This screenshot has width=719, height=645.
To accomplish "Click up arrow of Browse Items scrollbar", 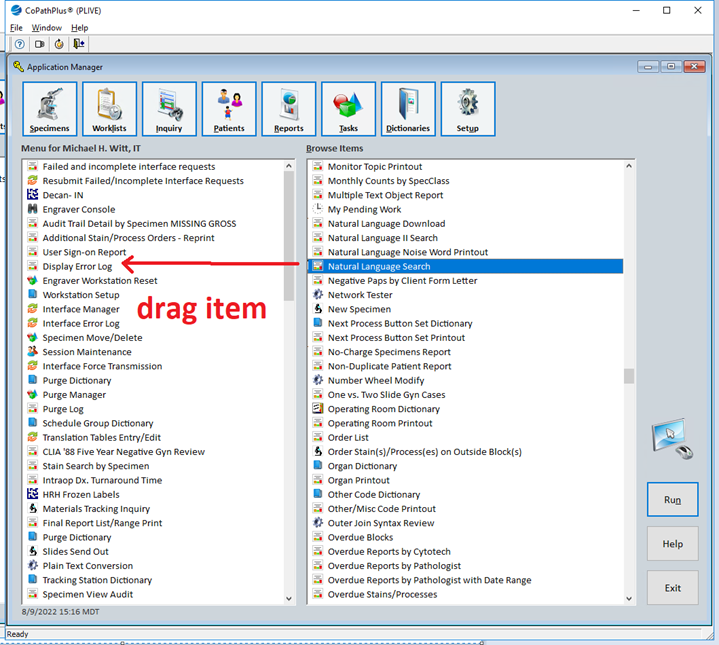I will coord(629,166).
